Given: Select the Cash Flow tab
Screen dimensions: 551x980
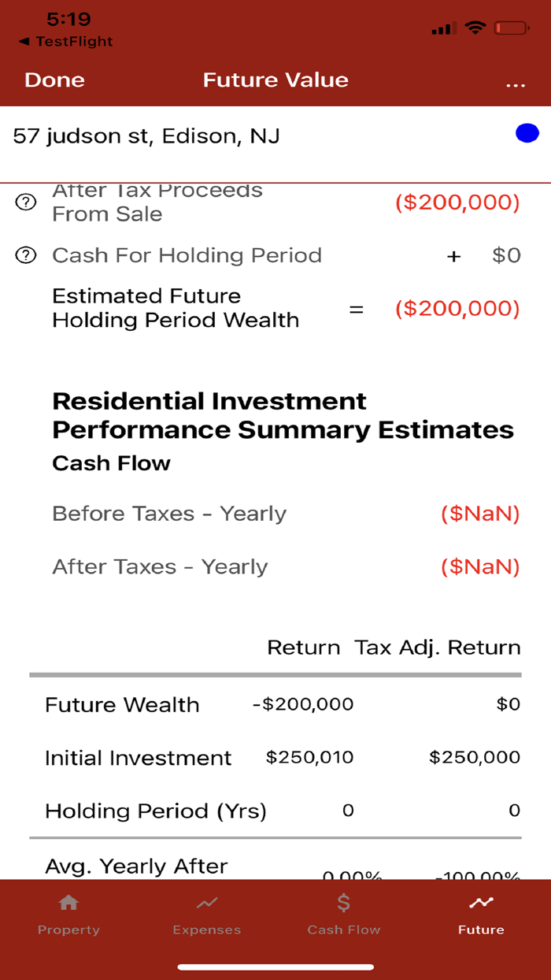Looking at the screenshot, I should (x=343, y=914).
